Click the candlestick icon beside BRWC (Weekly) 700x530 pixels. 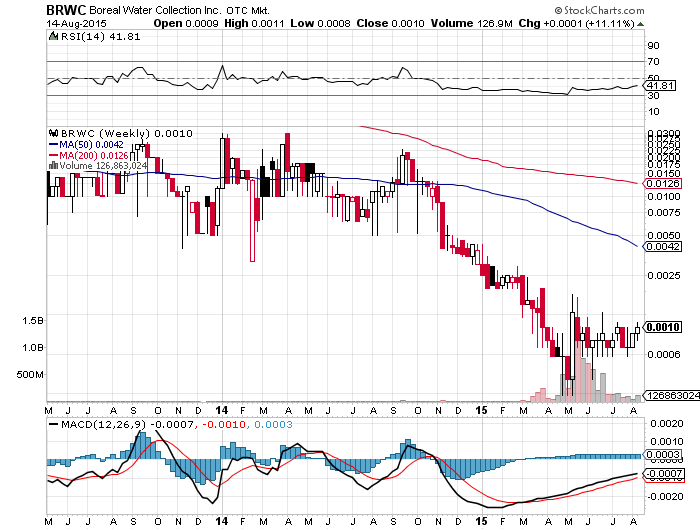pos(54,133)
